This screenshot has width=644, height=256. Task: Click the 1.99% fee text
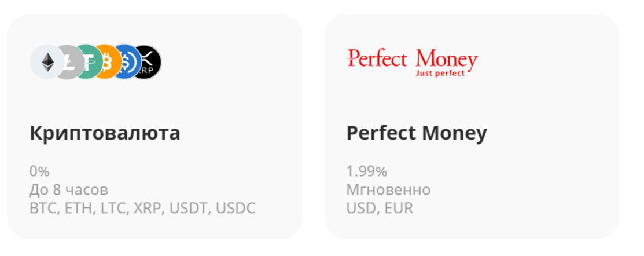tap(366, 171)
